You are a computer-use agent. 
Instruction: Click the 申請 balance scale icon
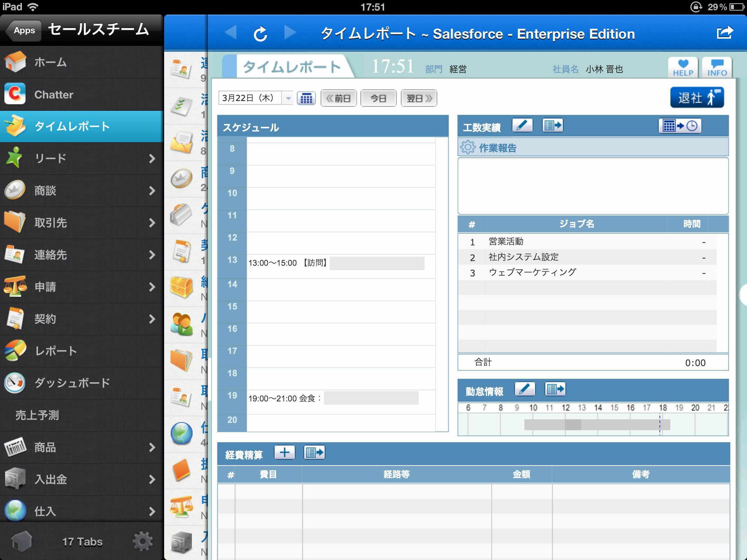pos(15,286)
